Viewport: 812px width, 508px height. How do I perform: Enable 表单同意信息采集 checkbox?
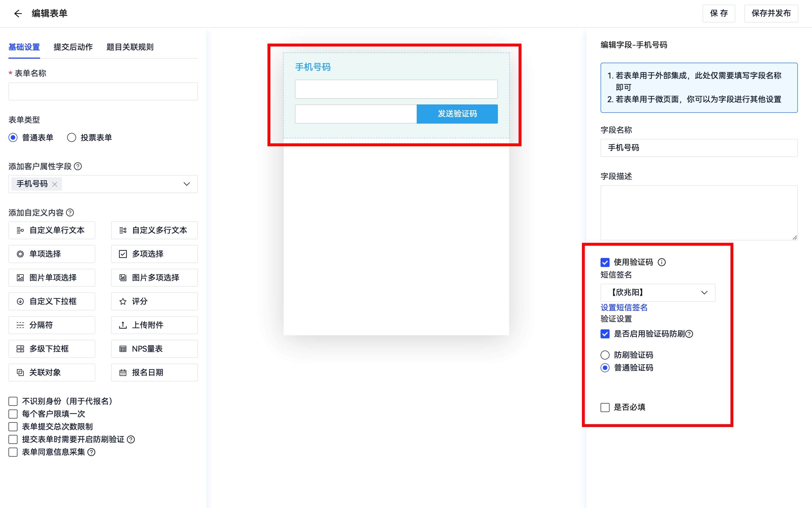13,452
